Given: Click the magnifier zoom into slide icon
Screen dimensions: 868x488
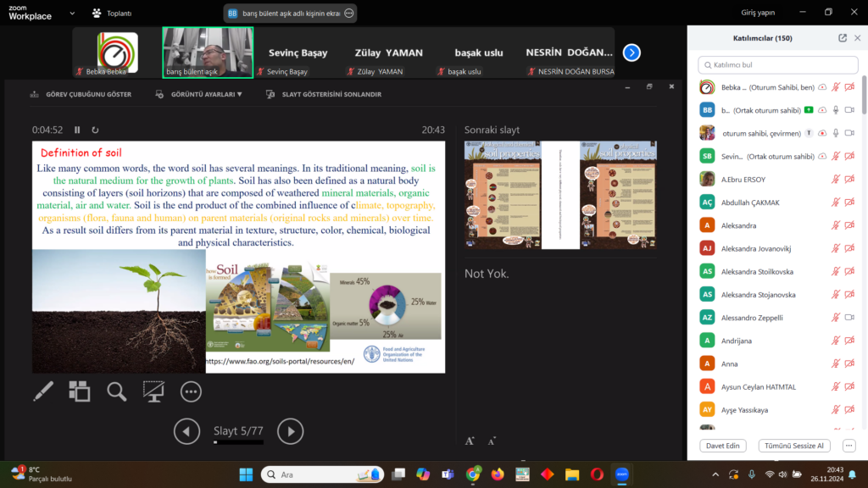Looking at the screenshot, I should (x=116, y=391).
